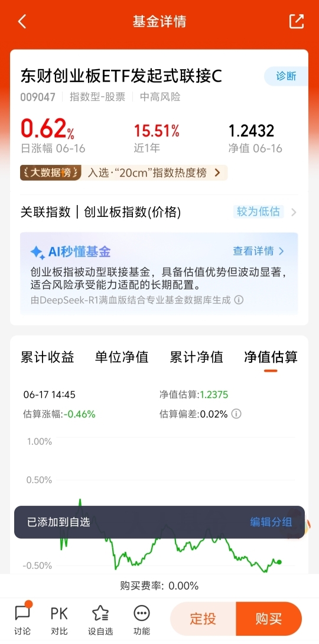The image size is (319, 644).
Task: Click the AI秒懂基金 sparkle icon
Action: click(38, 252)
